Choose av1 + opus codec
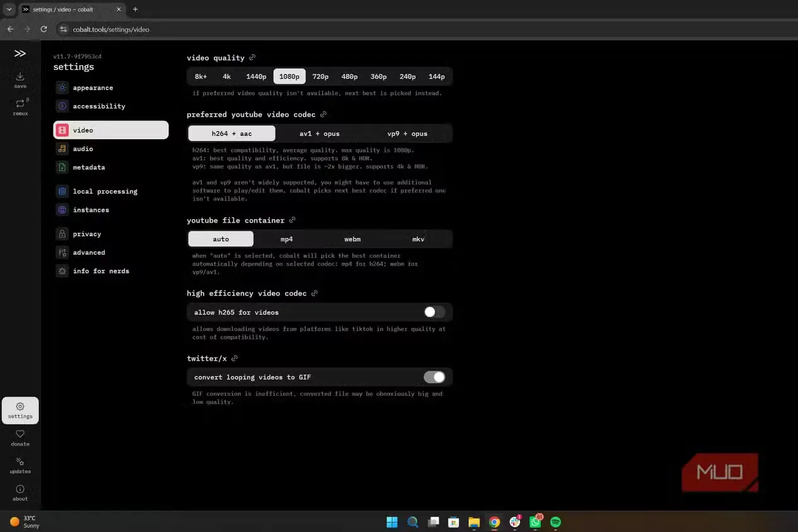The image size is (798, 532). pyautogui.click(x=320, y=133)
